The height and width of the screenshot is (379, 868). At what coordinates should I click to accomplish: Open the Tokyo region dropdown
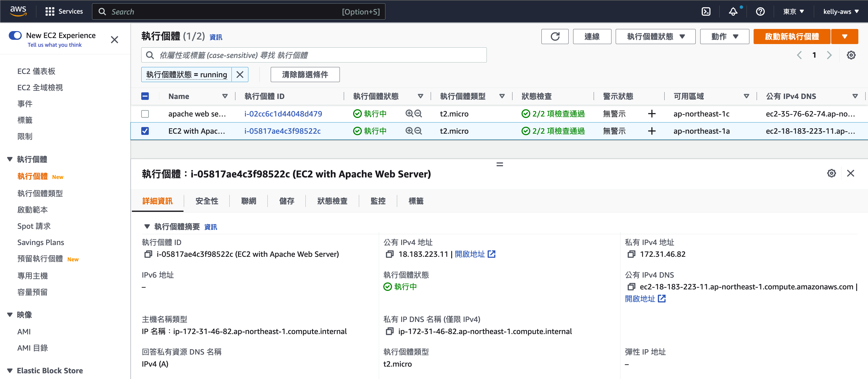pyautogui.click(x=793, y=11)
